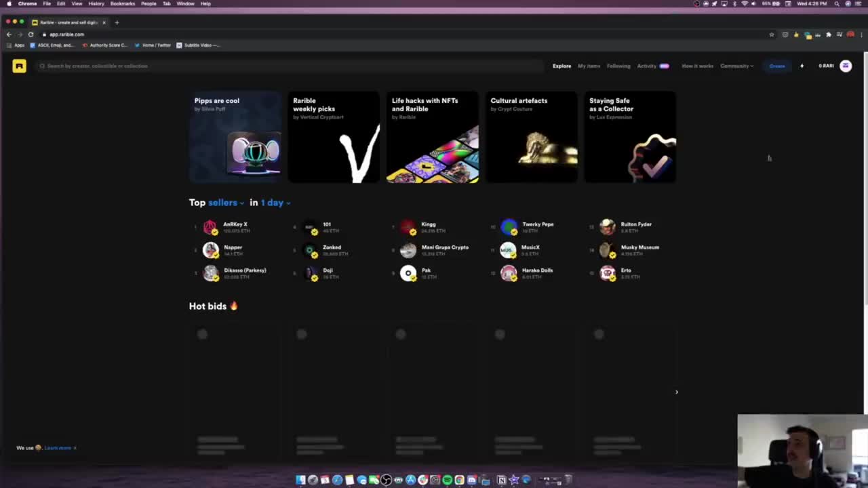Select seller Doji
This screenshot has height=488, width=868.
pos(328,270)
